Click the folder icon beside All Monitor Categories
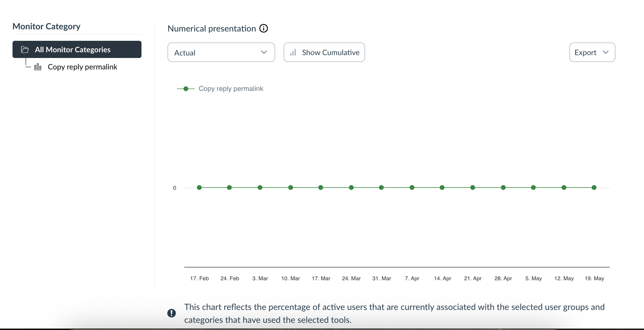Viewport: 644px width, 330px height. tap(25, 49)
